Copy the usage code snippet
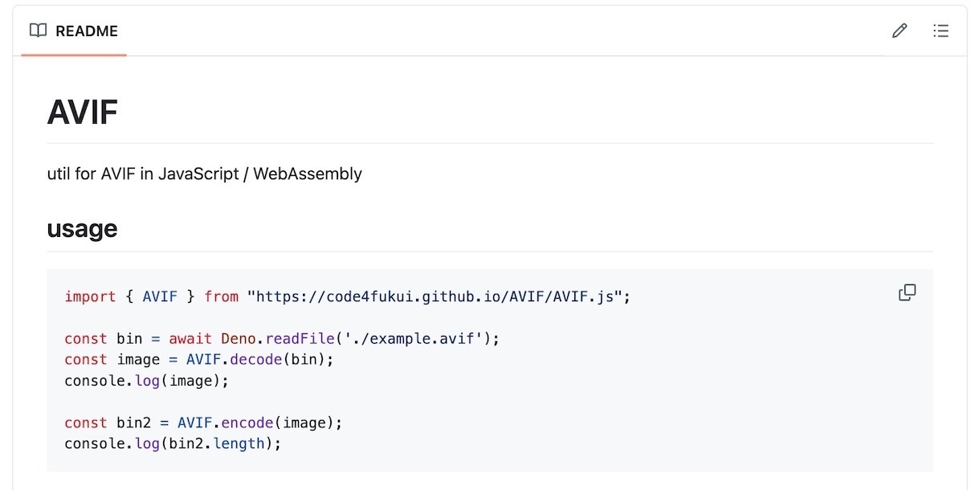Screen dimensions: 980x490 click(x=907, y=292)
